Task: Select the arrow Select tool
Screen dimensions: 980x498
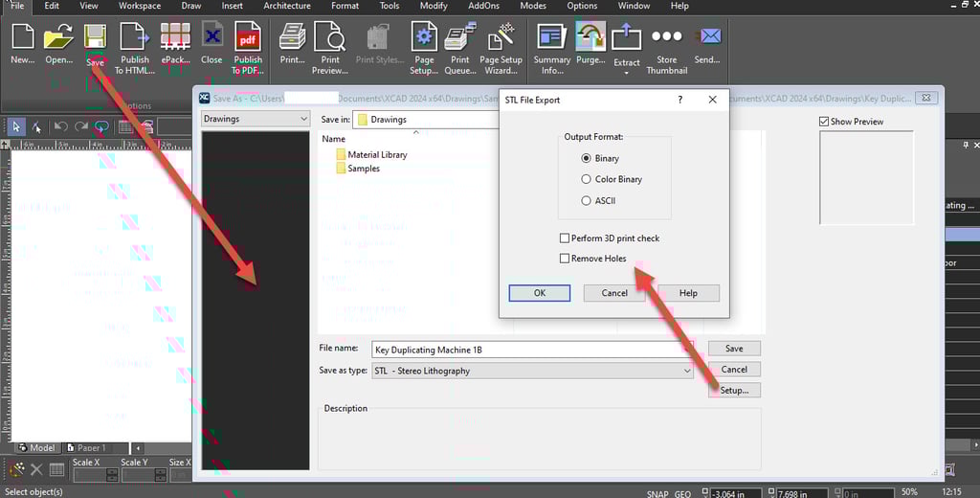Action: tap(16, 127)
